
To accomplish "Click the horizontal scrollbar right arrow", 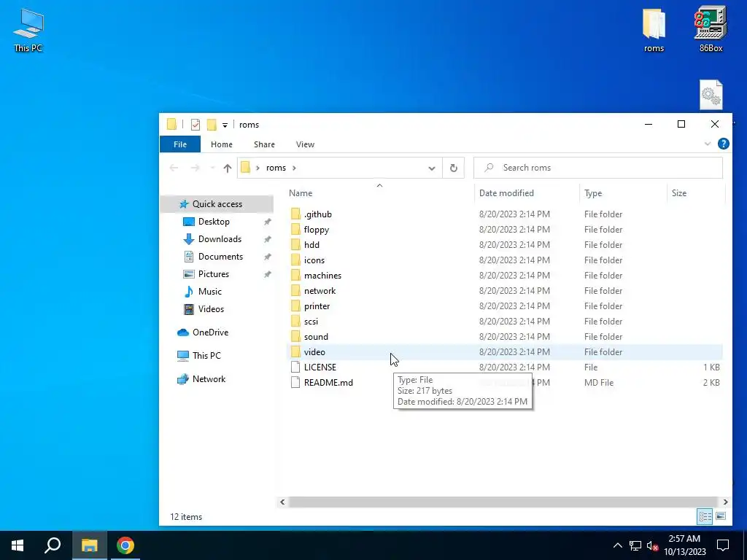I will 725,502.
